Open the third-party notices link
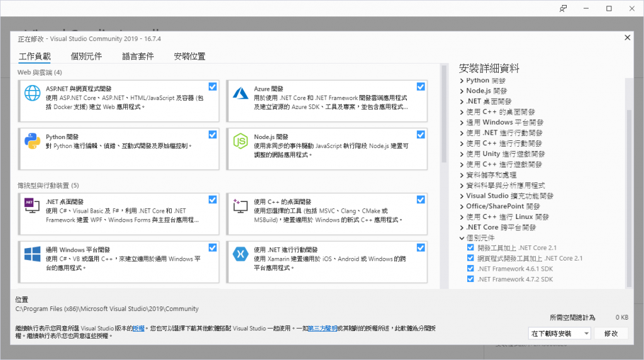The width and height of the screenshot is (644, 360). tap(323, 329)
